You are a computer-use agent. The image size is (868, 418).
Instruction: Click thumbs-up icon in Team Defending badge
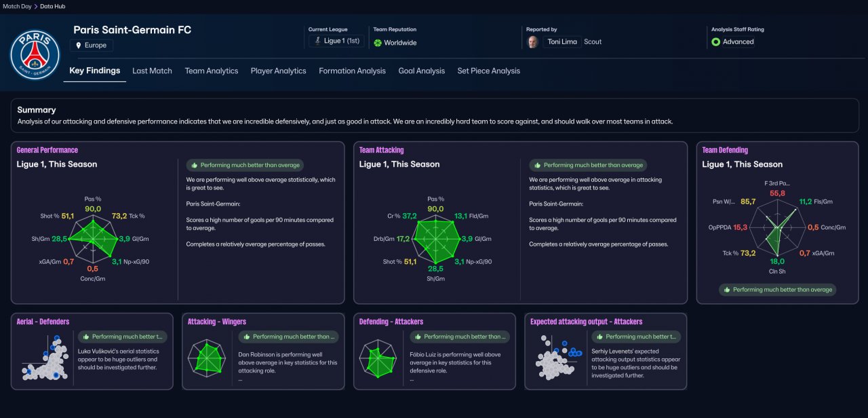(726, 290)
